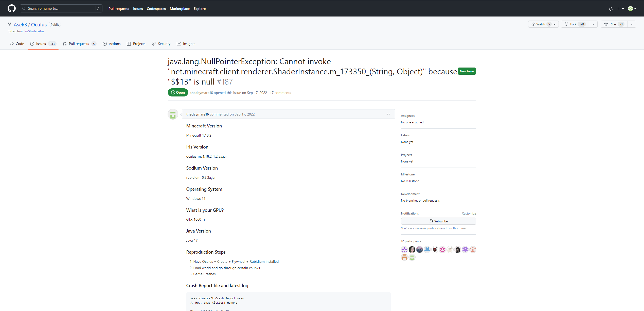Open the Oculus repository link
Viewport: 644px width, 311px height.
click(39, 25)
